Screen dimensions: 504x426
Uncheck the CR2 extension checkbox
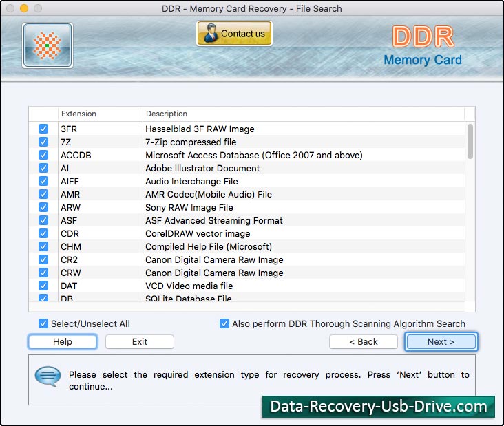[x=43, y=259]
